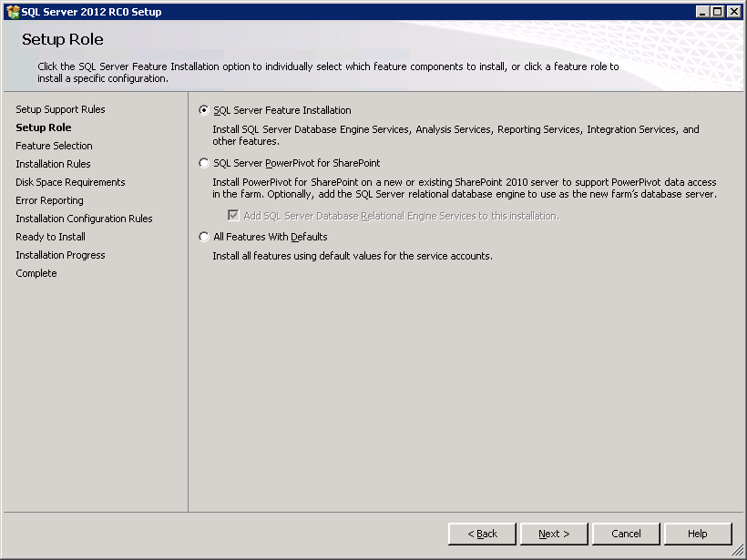Open Help for Setup Role
The width and height of the screenshot is (747, 560).
click(698, 534)
